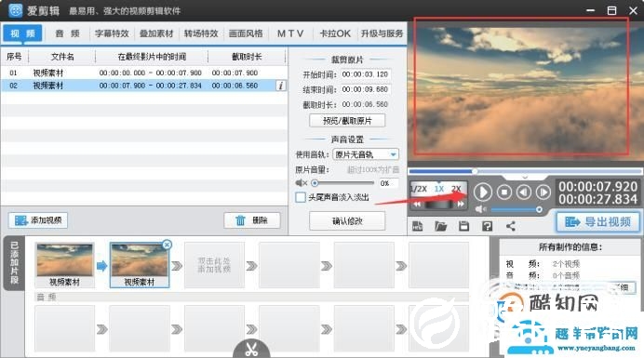Screen dimensions: 644x358
Task: Open the help question mark icon
Action: point(487,226)
